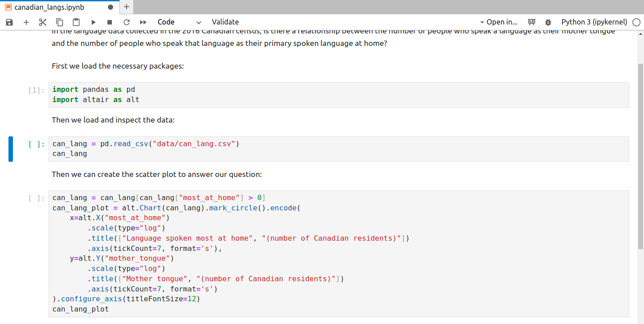Run the selected cell
The width and height of the screenshot is (644, 324).
(93, 22)
